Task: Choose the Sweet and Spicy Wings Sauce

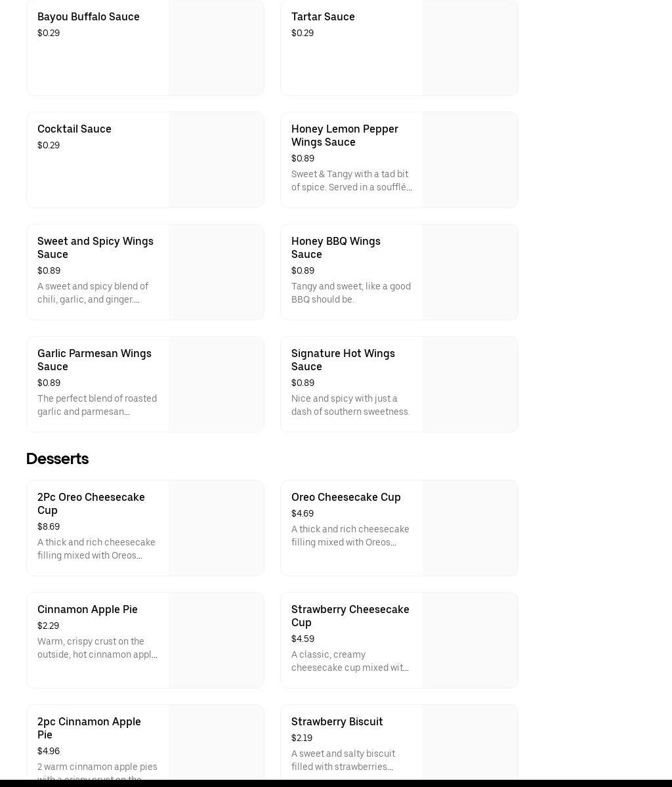Action: tap(95, 247)
